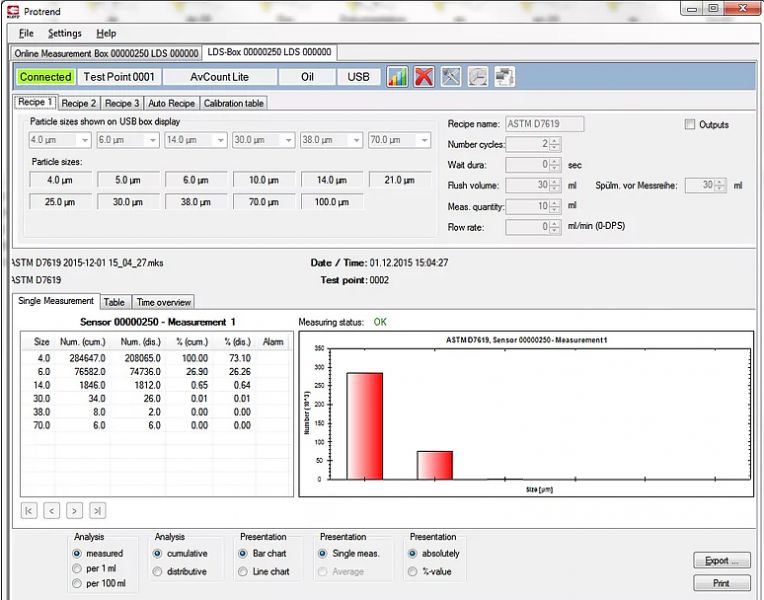Viewport: 764px width, 600px height.
Task: Switch to the Time overview tab
Action: click(x=162, y=302)
